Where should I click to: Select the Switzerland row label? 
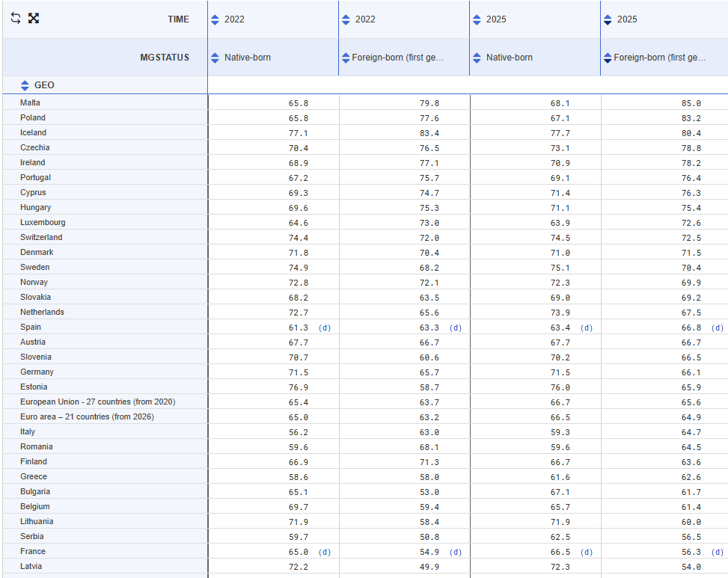click(41, 237)
